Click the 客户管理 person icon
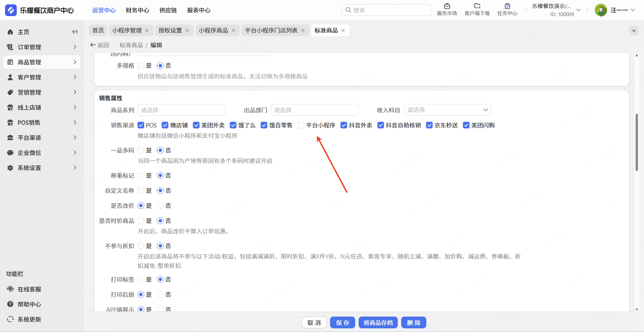 (10, 77)
